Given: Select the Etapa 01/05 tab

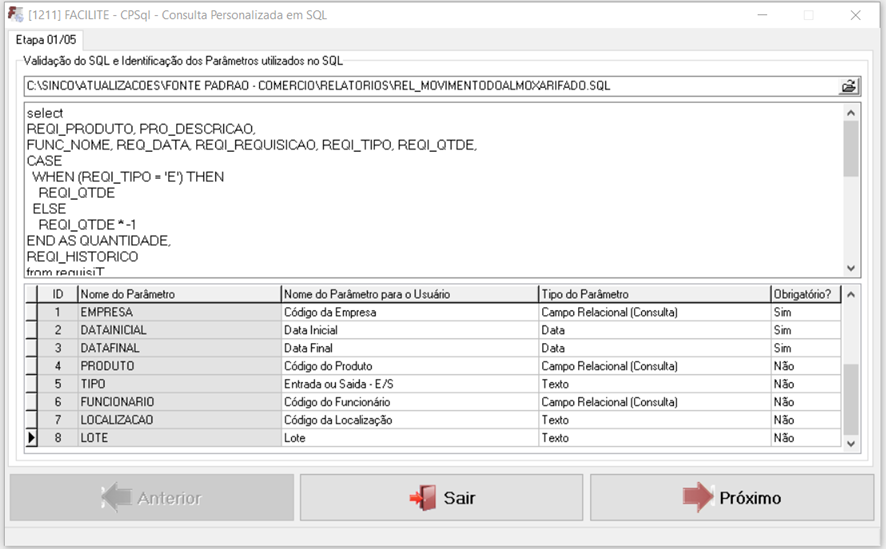Looking at the screenshot, I should [46, 40].
